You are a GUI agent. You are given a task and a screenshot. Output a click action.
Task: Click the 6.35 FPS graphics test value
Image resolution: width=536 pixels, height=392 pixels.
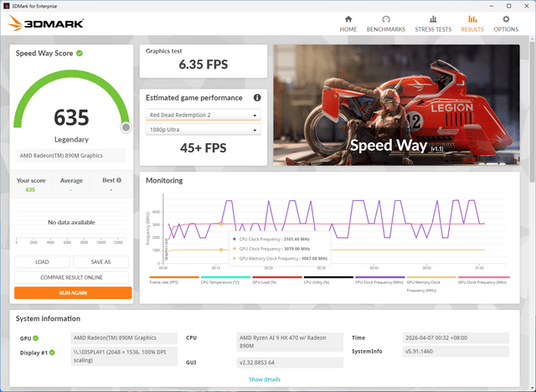click(x=204, y=64)
